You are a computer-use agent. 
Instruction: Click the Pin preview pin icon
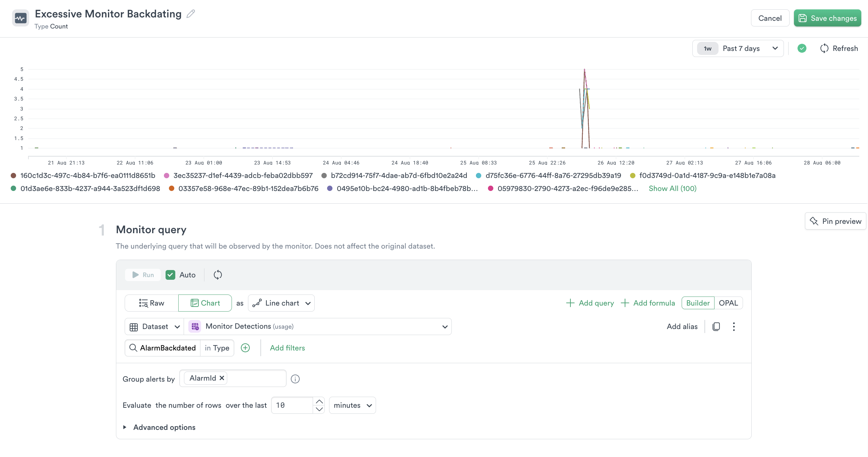click(x=814, y=221)
